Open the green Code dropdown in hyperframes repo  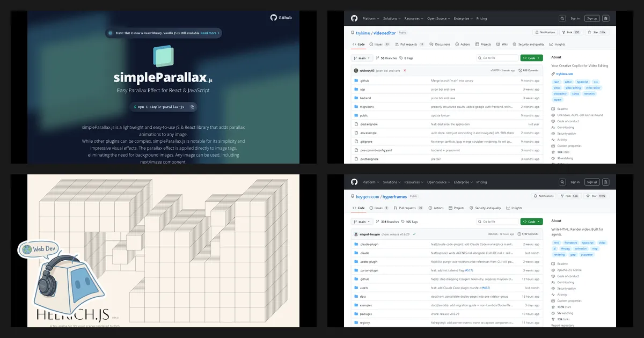pos(531,222)
